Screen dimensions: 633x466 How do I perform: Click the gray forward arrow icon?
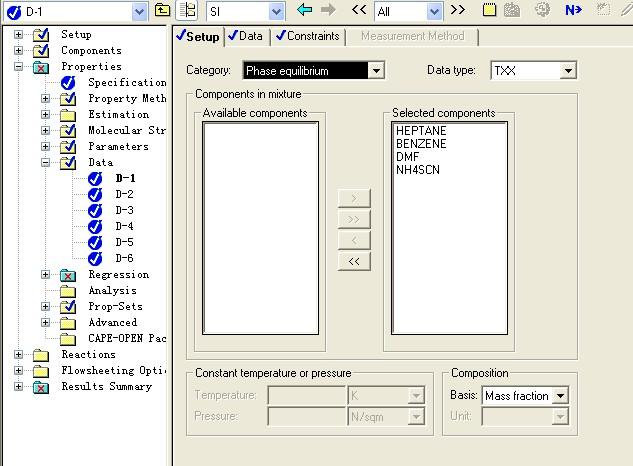click(x=328, y=10)
